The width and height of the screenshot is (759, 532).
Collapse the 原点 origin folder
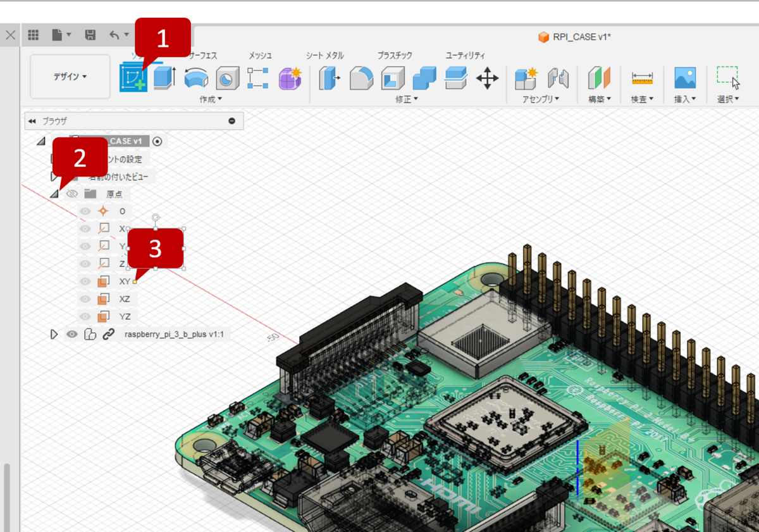[54, 194]
